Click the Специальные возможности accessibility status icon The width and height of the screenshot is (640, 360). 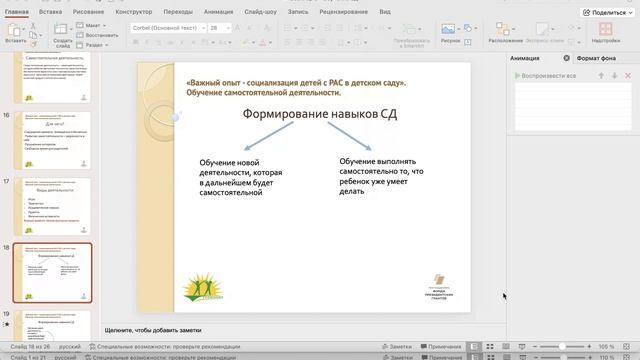pyautogui.click(x=92, y=347)
